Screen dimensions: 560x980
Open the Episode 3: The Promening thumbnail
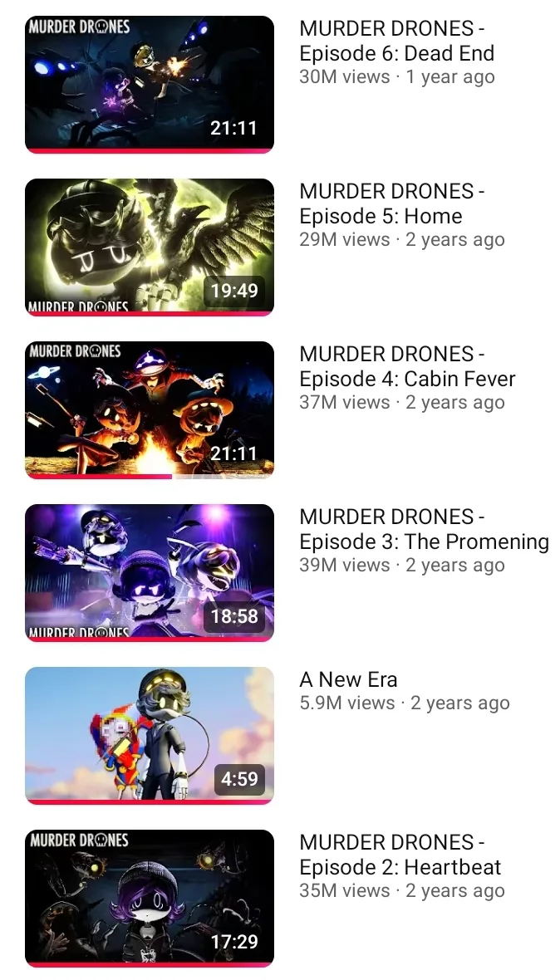click(x=150, y=573)
